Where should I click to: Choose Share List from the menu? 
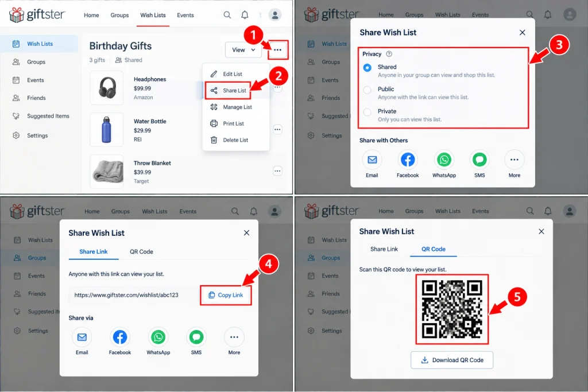tap(235, 90)
